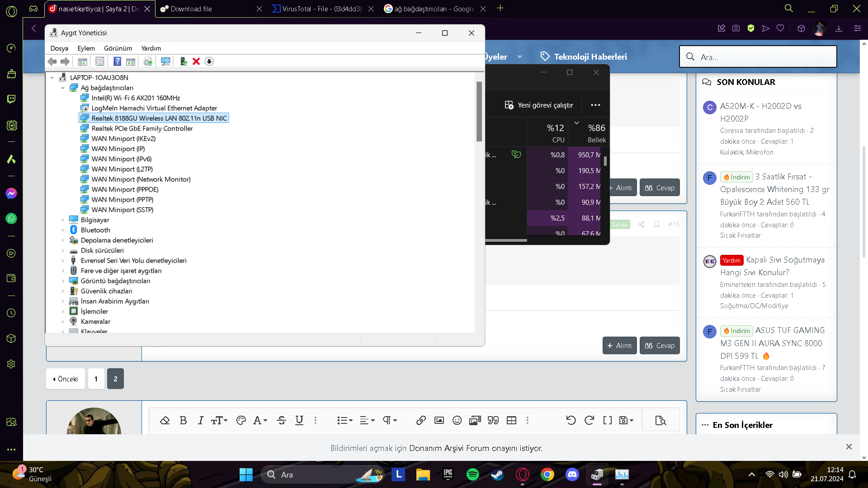This screenshot has height=488, width=868.
Task: Click the smiley emoji icon in editor
Action: pyautogui.click(x=457, y=421)
